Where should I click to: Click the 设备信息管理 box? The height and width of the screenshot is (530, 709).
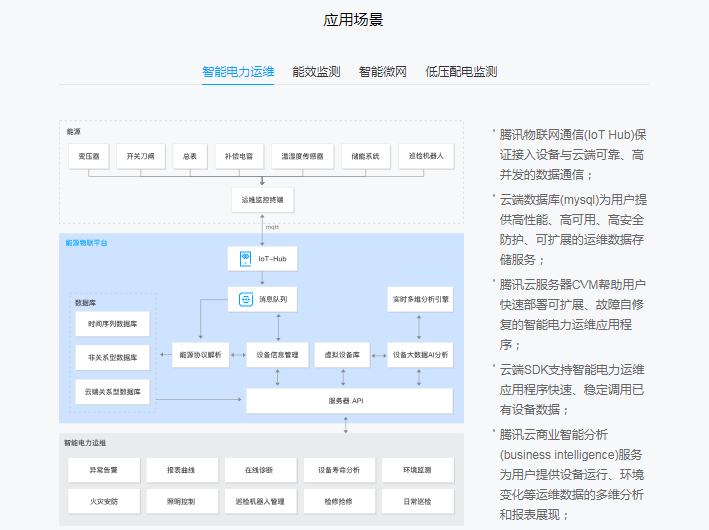tap(278, 355)
